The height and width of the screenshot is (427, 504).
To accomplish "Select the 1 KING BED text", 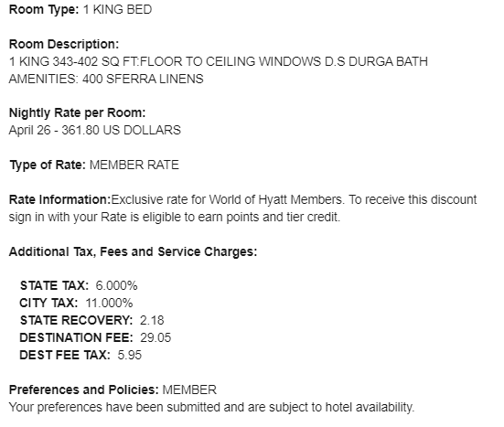I will click(118, 10).
